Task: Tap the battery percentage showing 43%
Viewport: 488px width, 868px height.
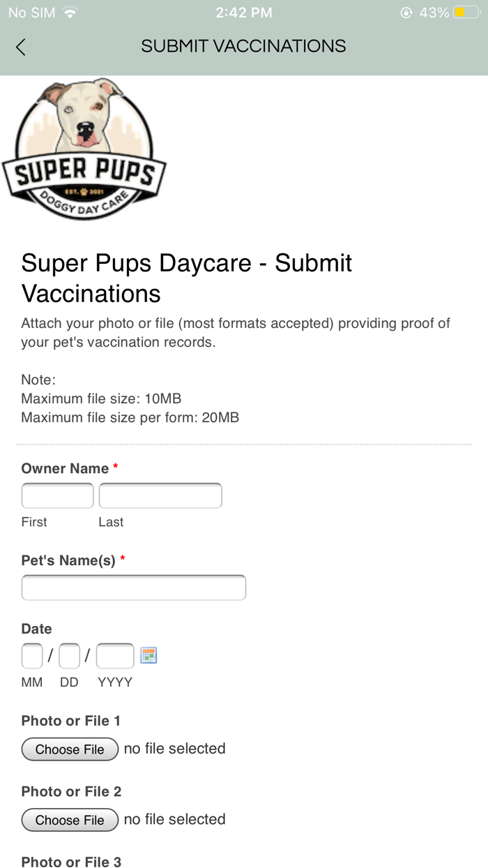Action: pyautogui.click(x=436, y=12)
